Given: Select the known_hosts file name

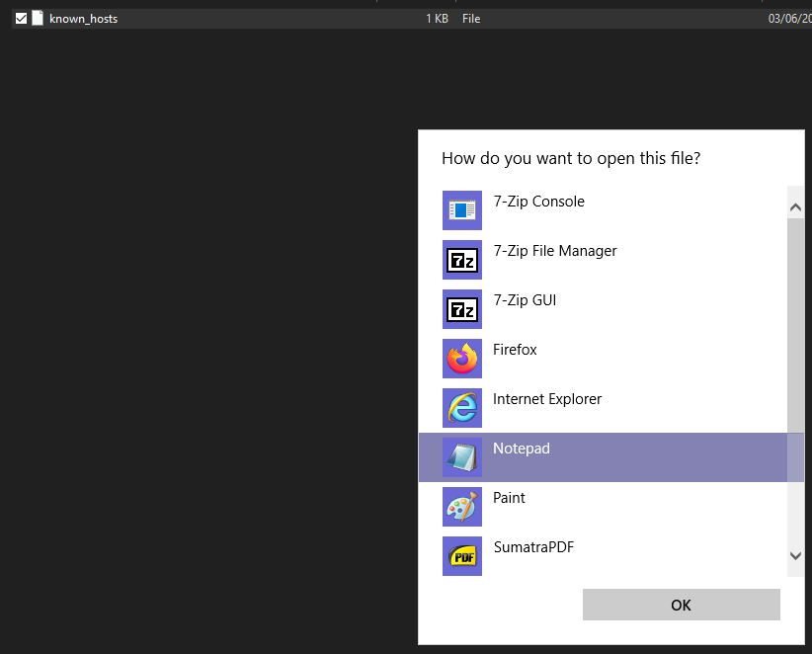Looking at the screenshot, I should click(83, 19).
